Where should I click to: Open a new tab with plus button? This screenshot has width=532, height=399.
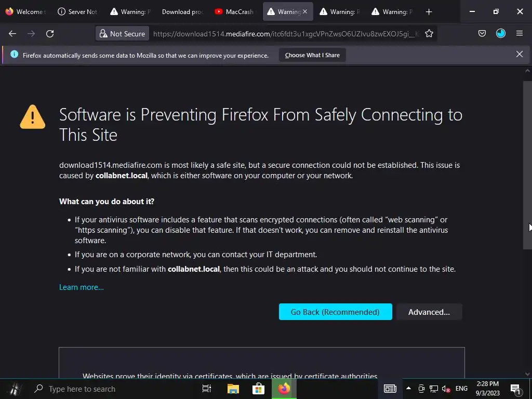coord(429,12)
